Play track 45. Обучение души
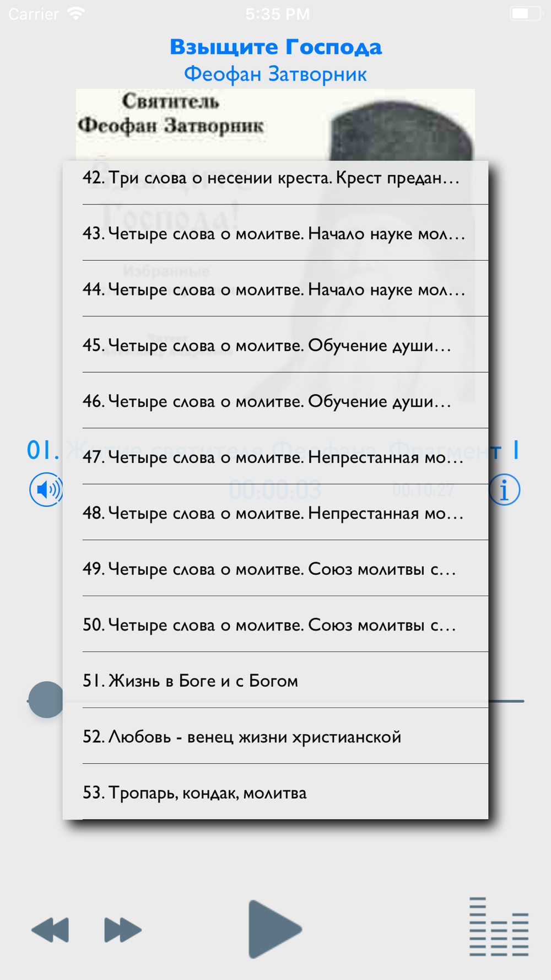The height and width of the screenshot is (980, 551). [275, 345]
